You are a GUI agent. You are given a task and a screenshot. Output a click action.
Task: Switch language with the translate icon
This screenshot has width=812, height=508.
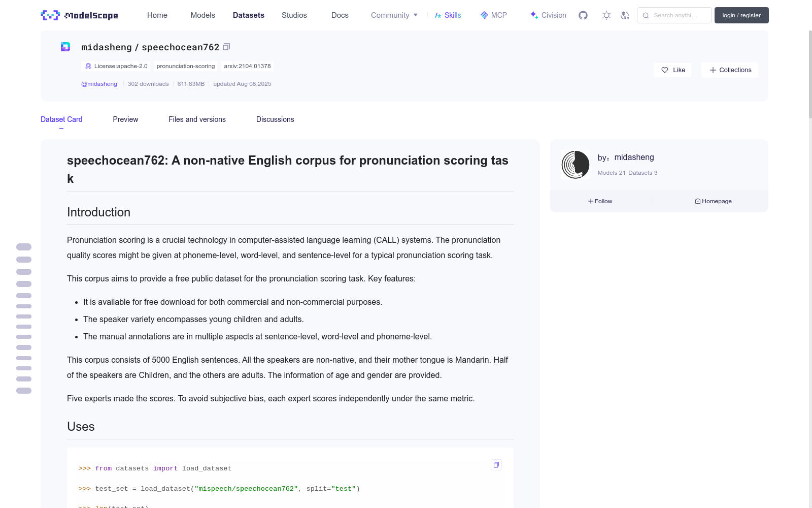[625, 15]
